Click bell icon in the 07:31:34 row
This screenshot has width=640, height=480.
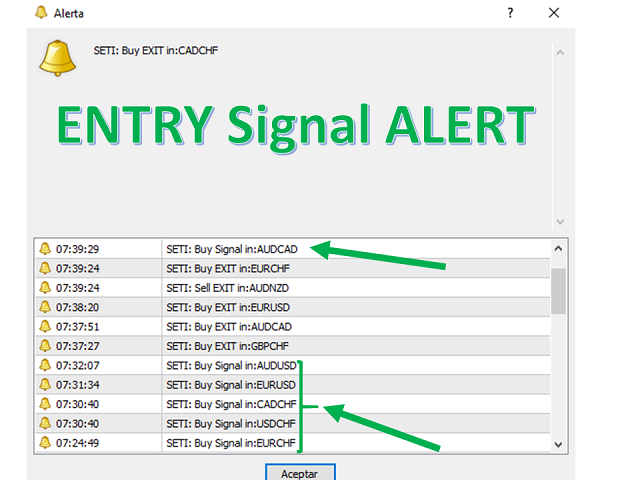(45, 384)
